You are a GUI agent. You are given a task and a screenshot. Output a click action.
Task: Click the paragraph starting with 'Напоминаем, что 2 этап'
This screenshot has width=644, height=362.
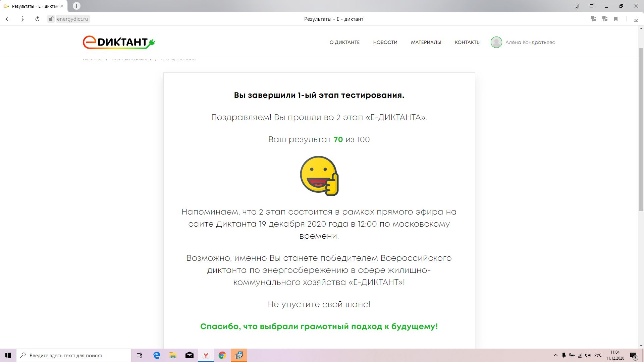(x=319, y=224)
